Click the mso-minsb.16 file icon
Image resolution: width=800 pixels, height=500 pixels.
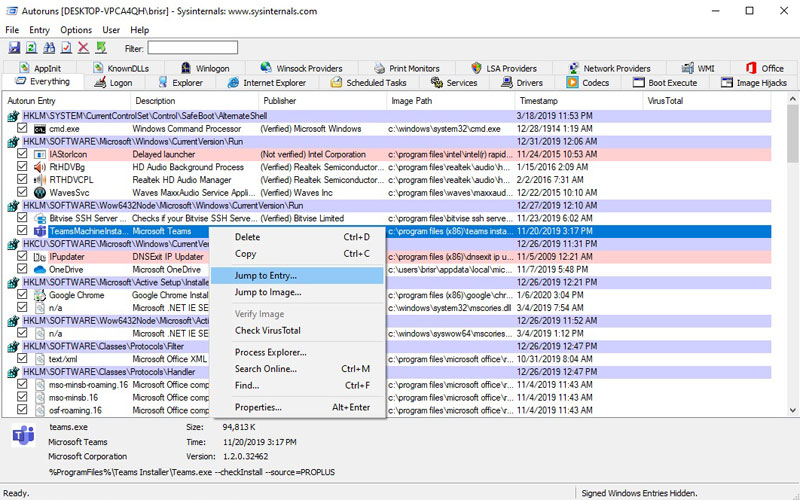point(40,397)
